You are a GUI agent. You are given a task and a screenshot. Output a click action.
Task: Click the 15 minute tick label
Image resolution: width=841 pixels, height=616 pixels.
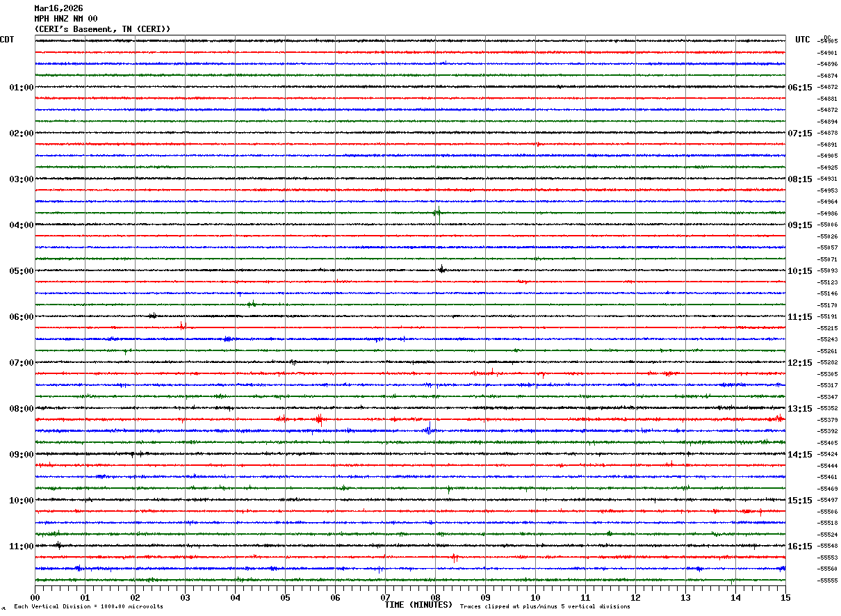click(x=785, y=597)
